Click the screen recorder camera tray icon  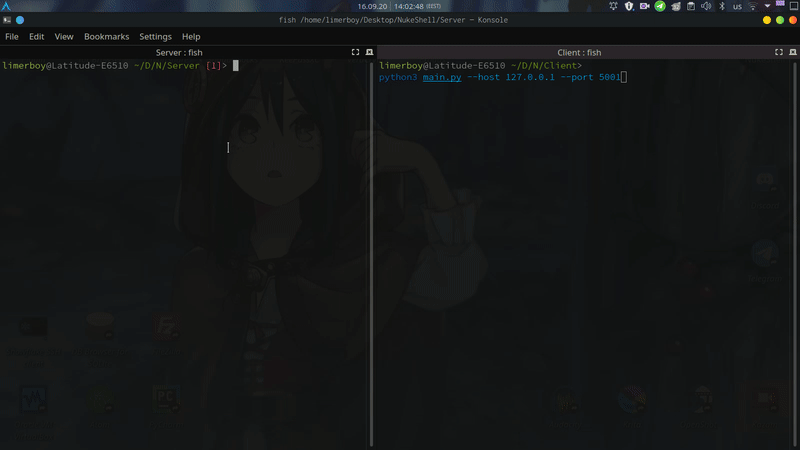(644, 6)
